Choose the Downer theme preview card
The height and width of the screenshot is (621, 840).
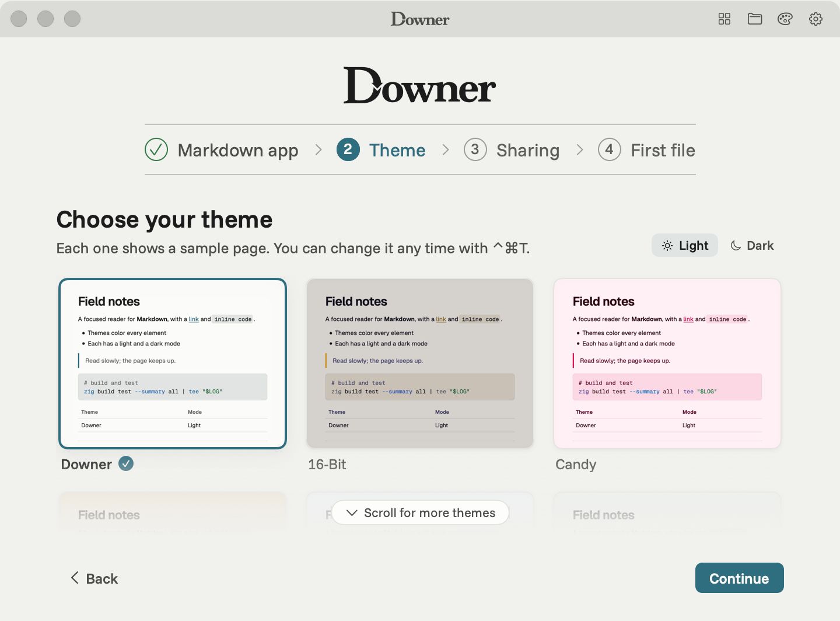pyautogui.click(x=173, y=364)
